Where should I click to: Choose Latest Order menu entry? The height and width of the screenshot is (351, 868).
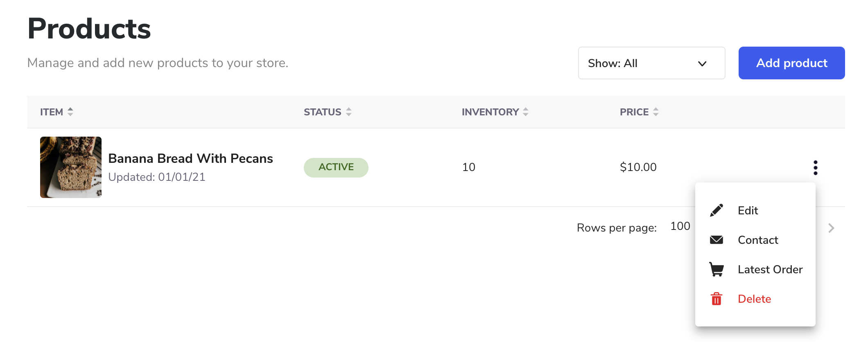click(770, 269)
